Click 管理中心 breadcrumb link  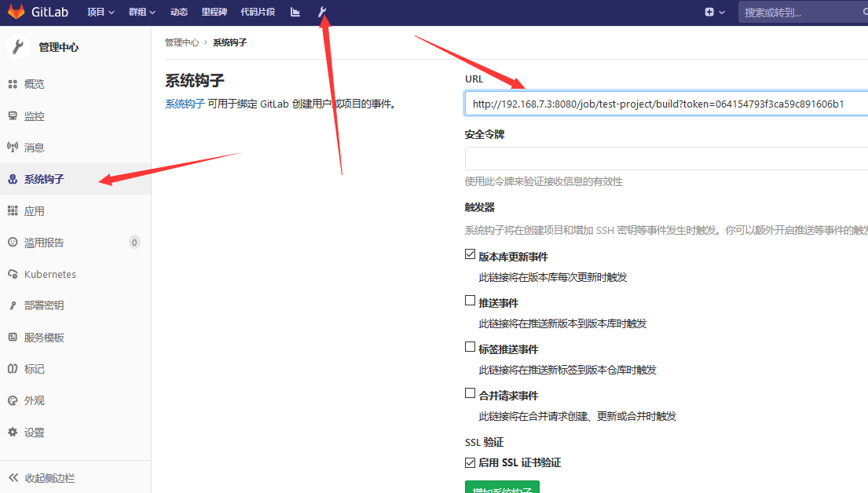pyautogui.click(x=181, y=42)
